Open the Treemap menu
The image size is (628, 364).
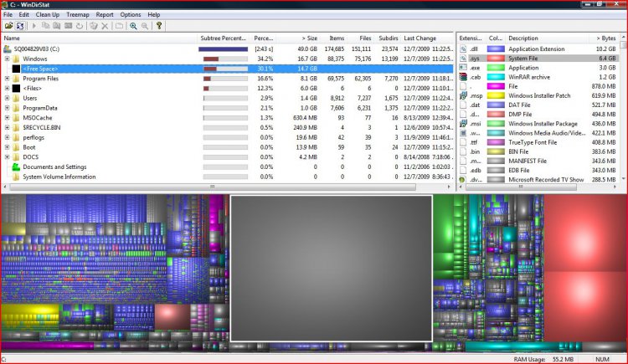coord(78,14)
